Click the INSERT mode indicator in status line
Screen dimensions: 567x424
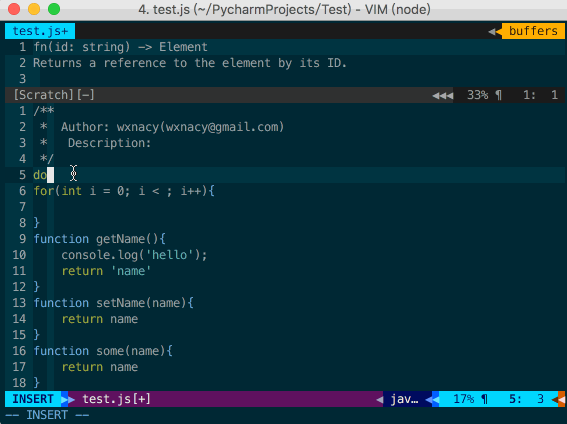tap(33, 399)
